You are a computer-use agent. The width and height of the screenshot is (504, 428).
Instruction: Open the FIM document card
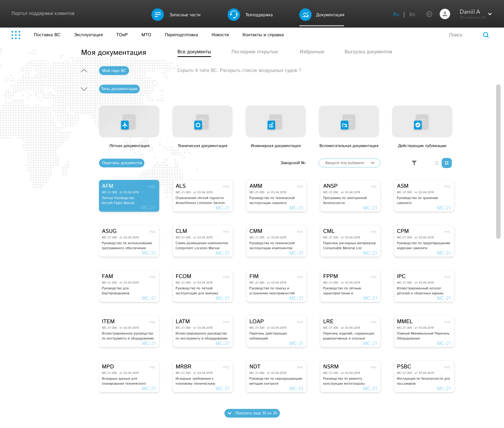click(x=276, y=286)
